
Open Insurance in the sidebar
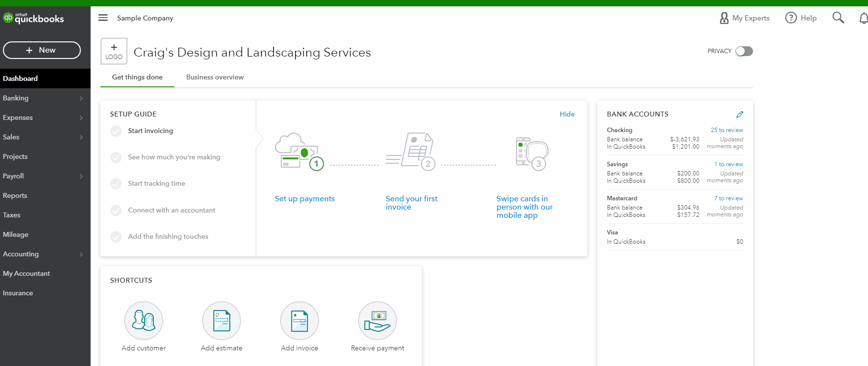click(45, 293)
